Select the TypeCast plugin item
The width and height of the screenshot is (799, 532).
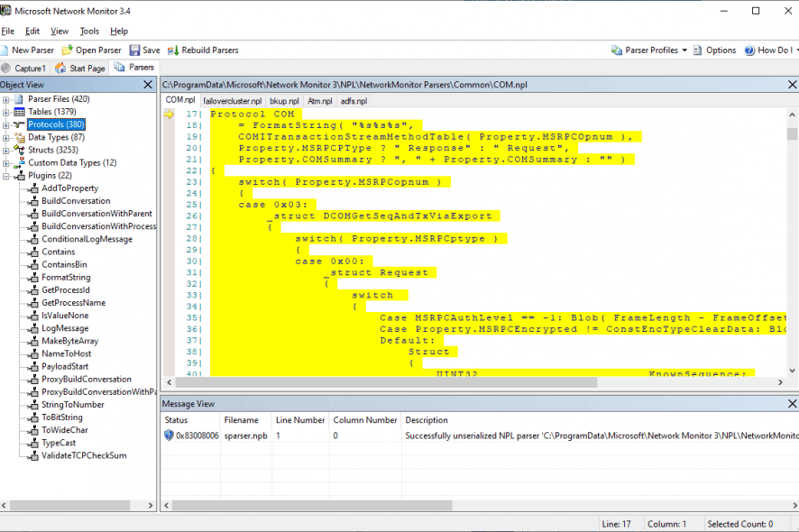[59, 443]
